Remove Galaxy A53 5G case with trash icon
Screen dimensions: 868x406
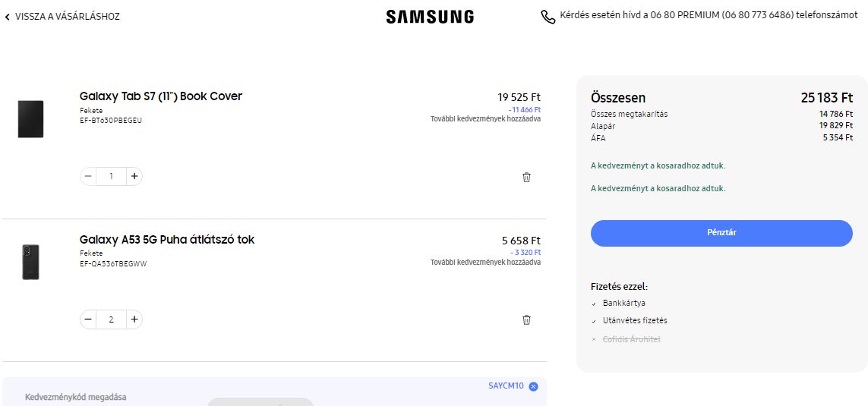(526, 319)
